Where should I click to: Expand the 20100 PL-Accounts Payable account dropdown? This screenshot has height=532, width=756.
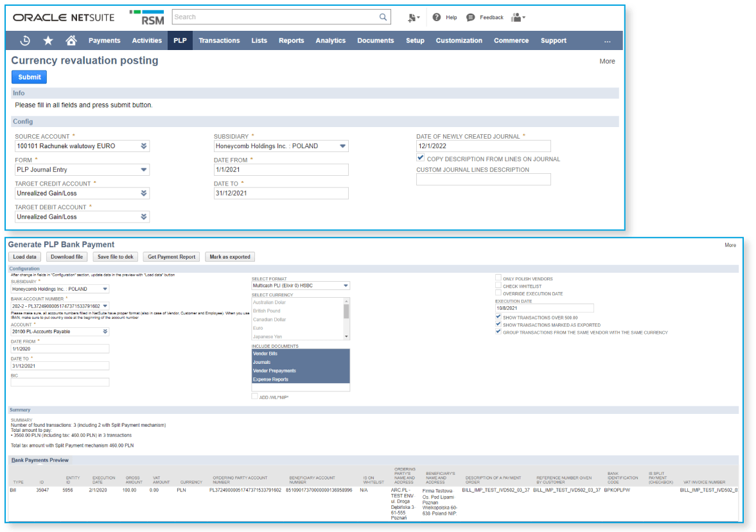coord(105,332)
